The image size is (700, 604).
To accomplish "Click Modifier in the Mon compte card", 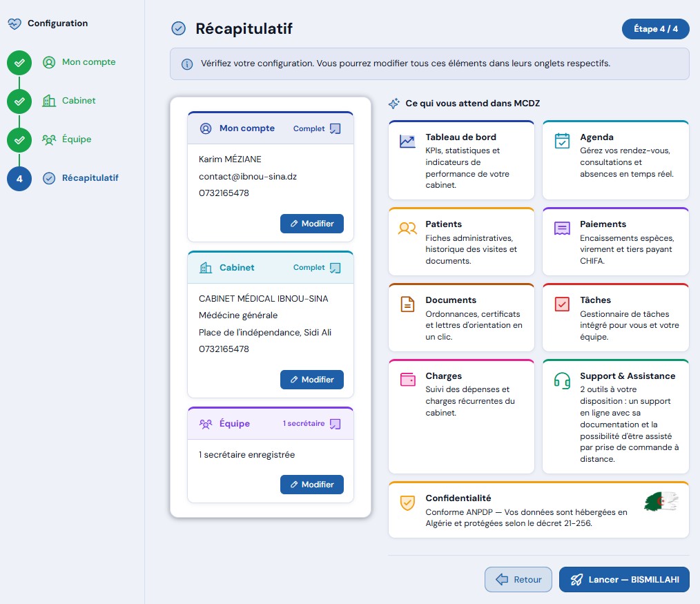I will pos(311,224).
